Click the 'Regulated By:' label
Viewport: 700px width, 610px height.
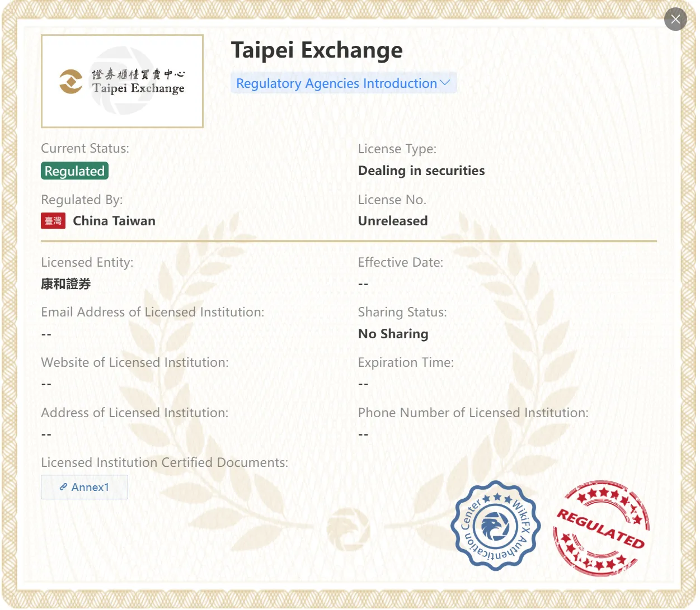[82, 200]
